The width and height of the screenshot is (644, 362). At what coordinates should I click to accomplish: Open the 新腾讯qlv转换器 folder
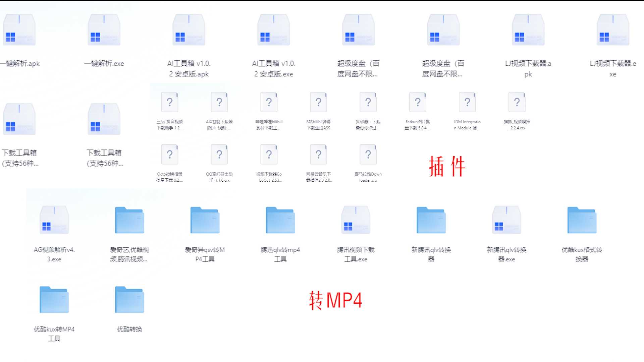(431, 220)
